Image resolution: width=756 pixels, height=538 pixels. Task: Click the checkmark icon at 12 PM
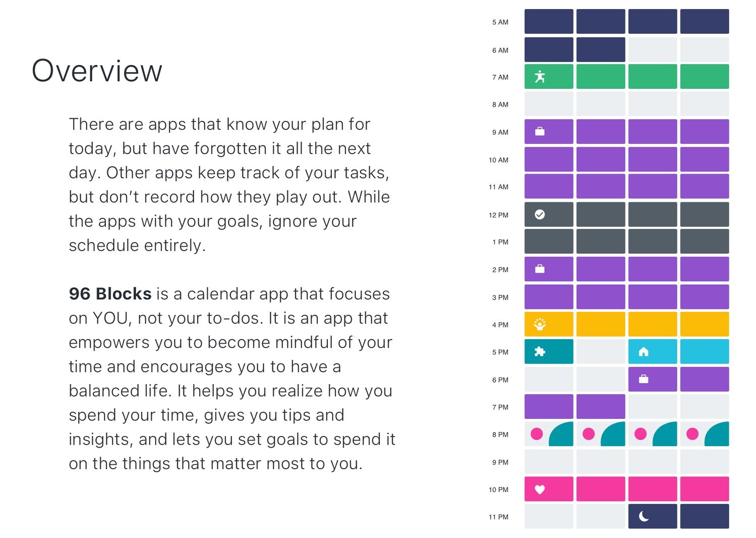(x=540, y=214)
